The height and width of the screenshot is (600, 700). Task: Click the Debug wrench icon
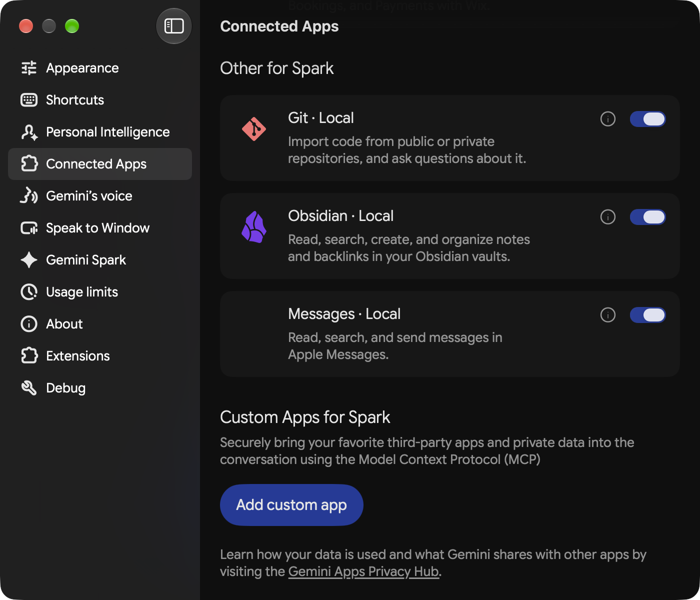pos(29,388)
